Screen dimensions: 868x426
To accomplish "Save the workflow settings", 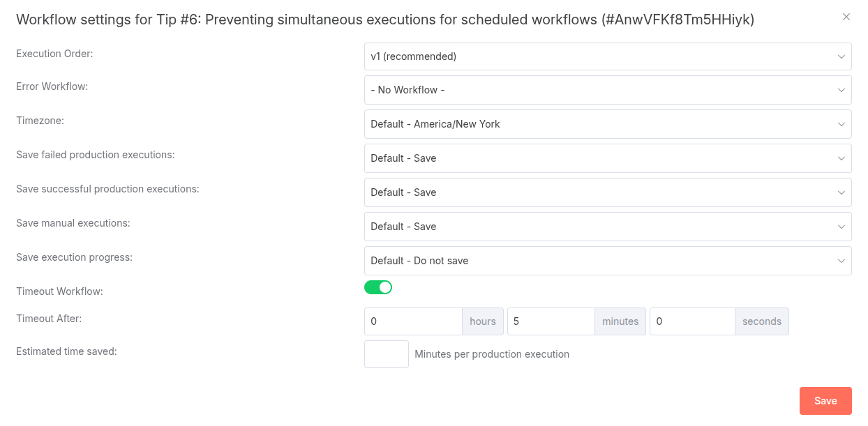I will (825, 401).
